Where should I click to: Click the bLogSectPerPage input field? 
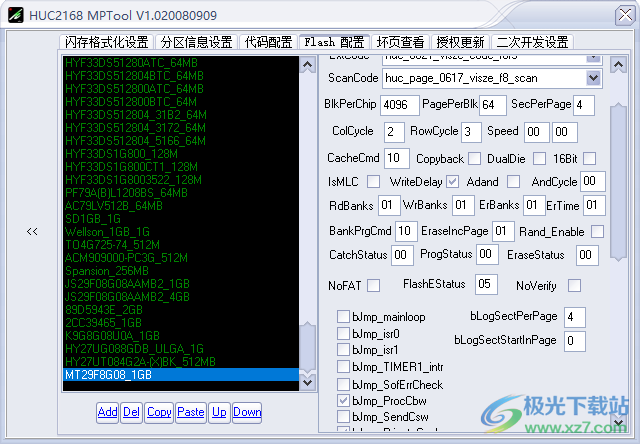tap(575, 317)
